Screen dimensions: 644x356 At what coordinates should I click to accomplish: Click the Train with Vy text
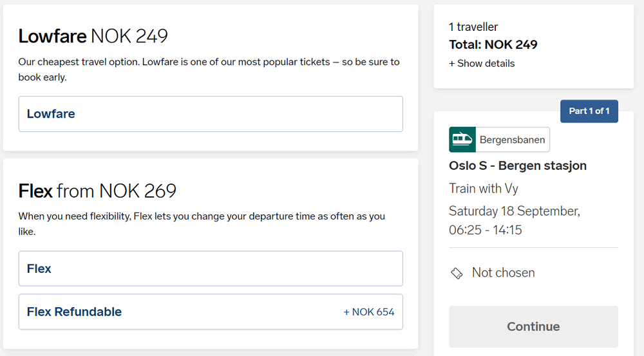point(483,189)
